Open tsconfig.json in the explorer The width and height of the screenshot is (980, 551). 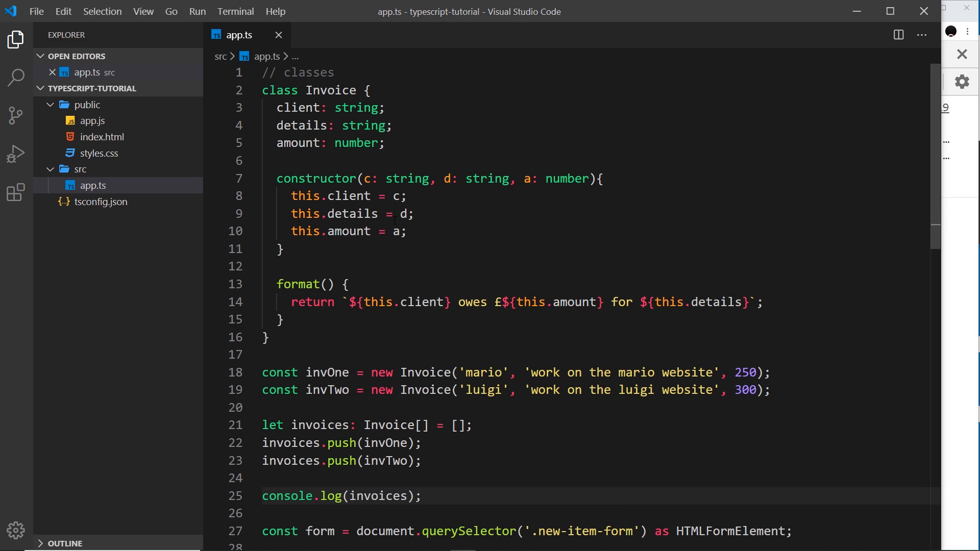coord(101,202)
